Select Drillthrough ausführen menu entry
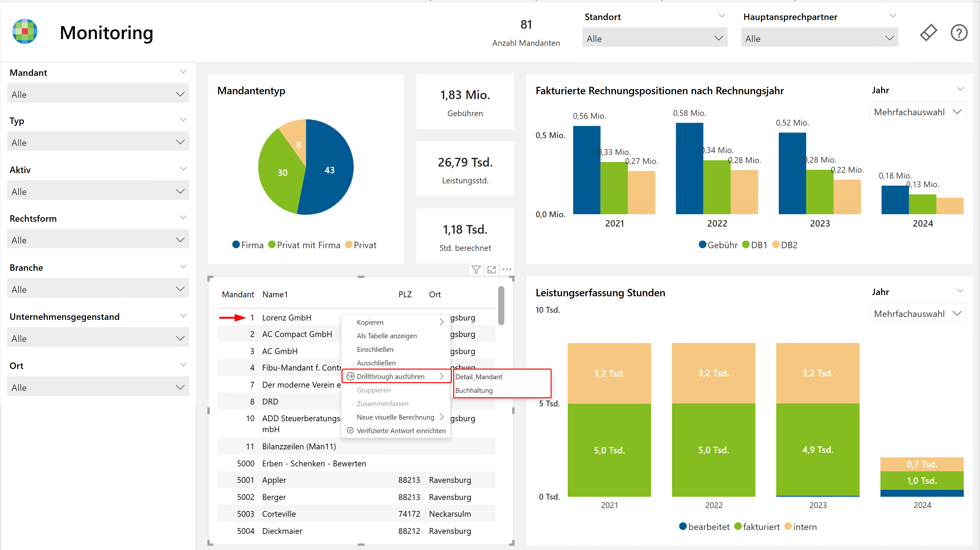Viewport: 980px width, 550px height. pos(396,376)
